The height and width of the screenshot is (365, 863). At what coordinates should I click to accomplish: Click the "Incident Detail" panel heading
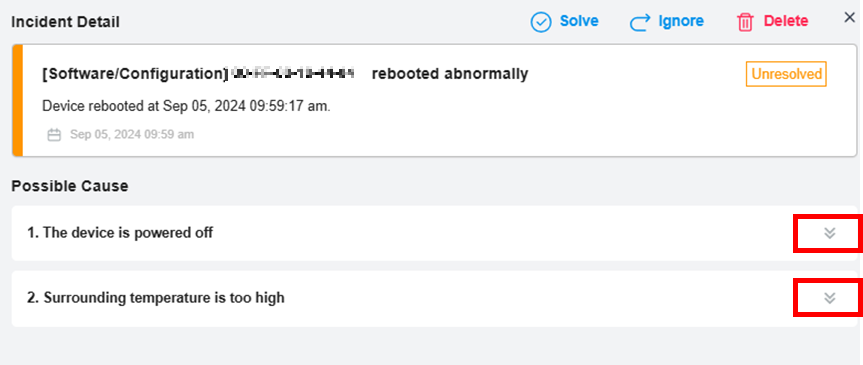point(65,22)
